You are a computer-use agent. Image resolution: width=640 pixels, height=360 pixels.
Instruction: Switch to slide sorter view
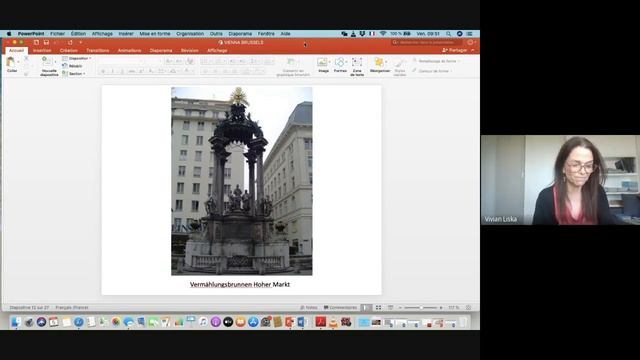(x=378, y=308)
